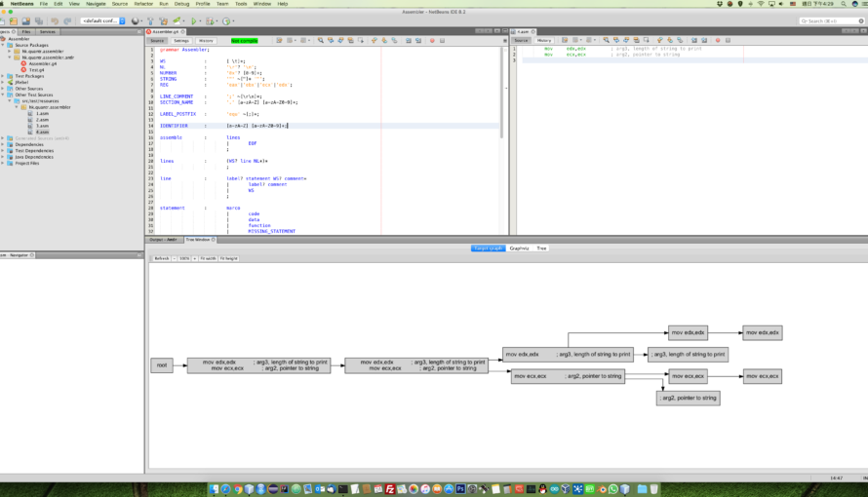Select the Tree view option
Screen dimensions: 868x497
(541, 248)
